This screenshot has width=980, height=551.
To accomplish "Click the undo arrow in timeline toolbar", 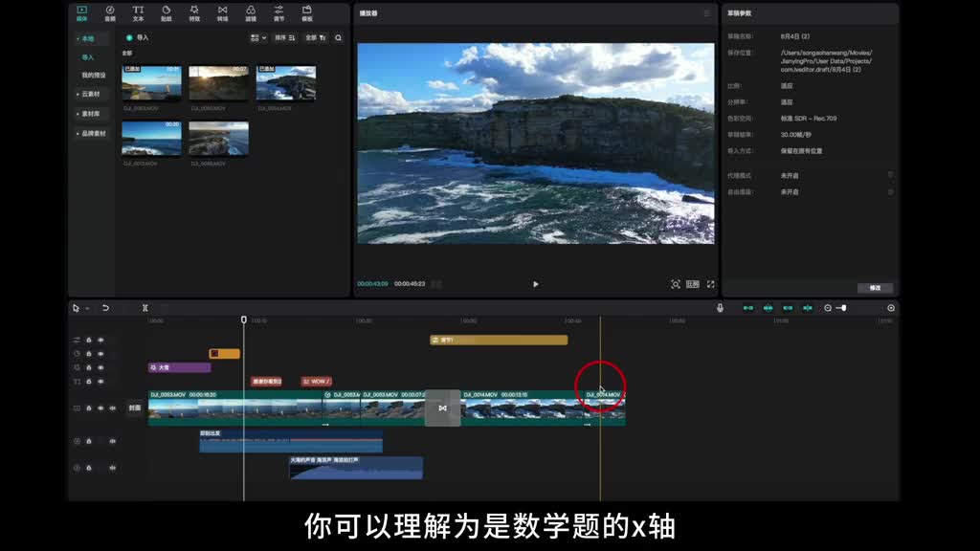I will pyautogui.click(x=105, y=308).
